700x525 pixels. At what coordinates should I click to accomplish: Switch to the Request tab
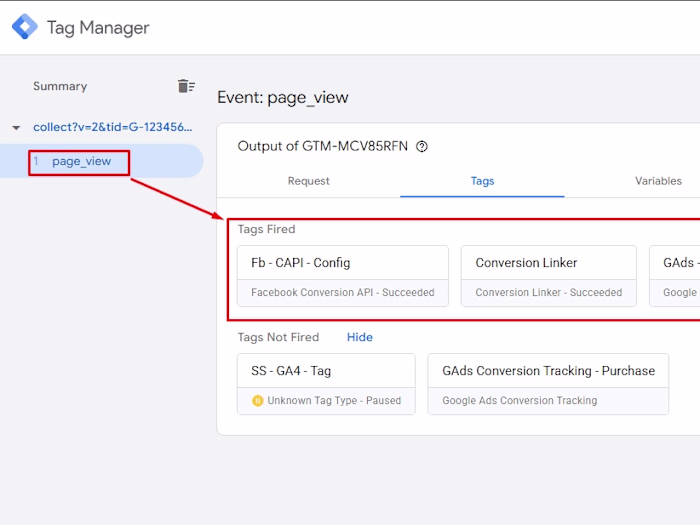(308, 181)
